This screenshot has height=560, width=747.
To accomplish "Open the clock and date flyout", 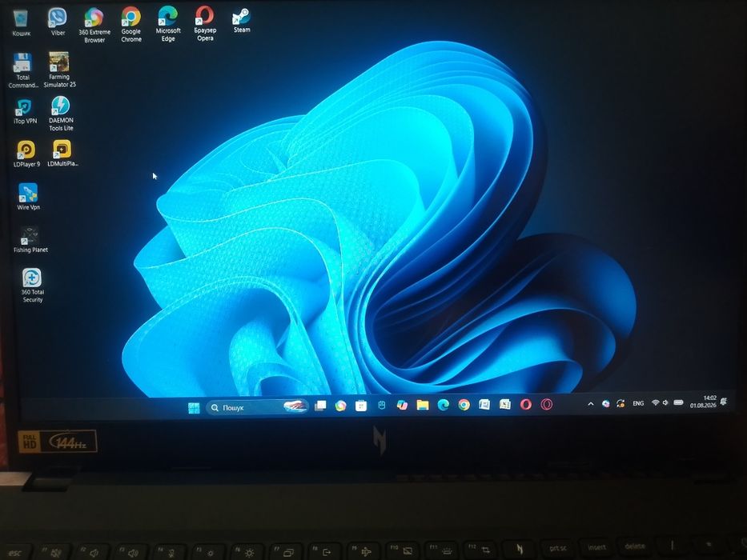I will click(x=703, y=402).
